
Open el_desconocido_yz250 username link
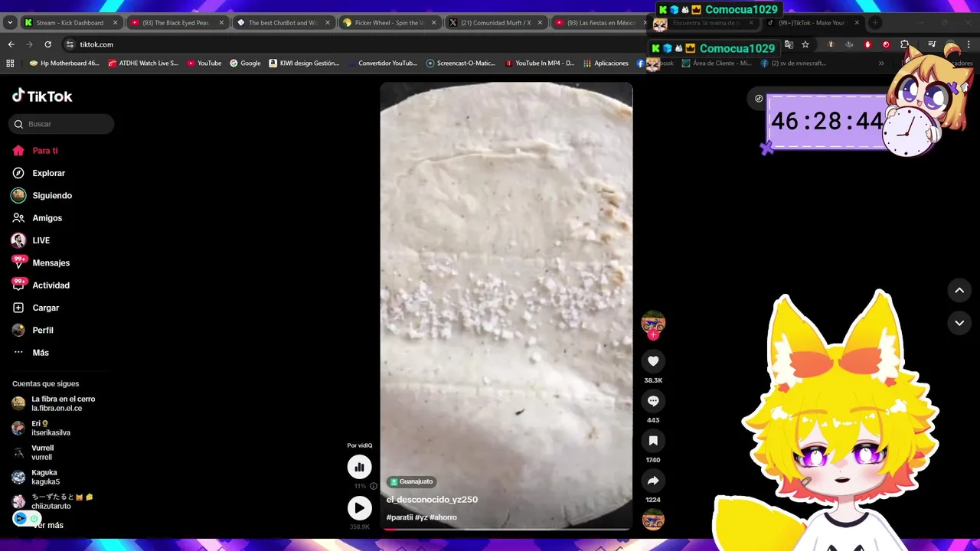[x=432, y=500]
